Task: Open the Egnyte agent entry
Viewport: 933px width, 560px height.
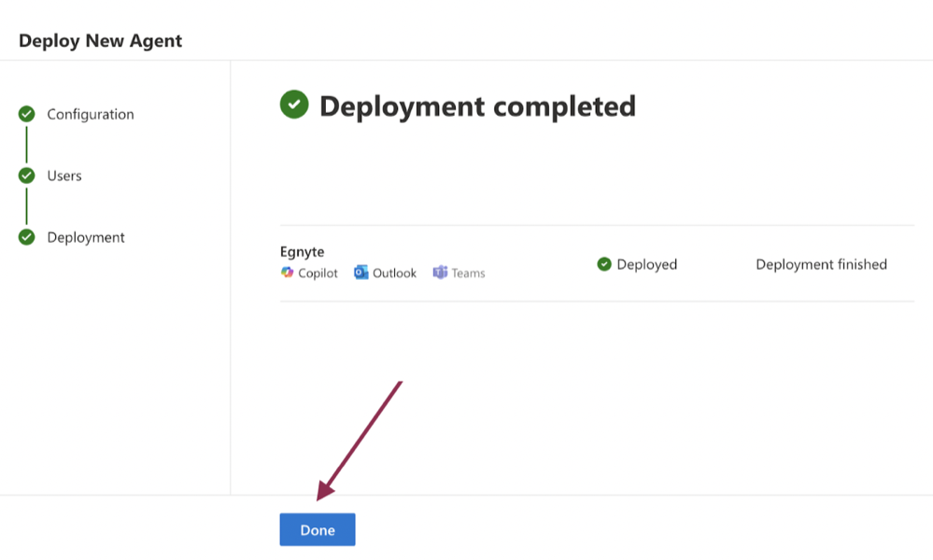Action: (x=302, y=251)
